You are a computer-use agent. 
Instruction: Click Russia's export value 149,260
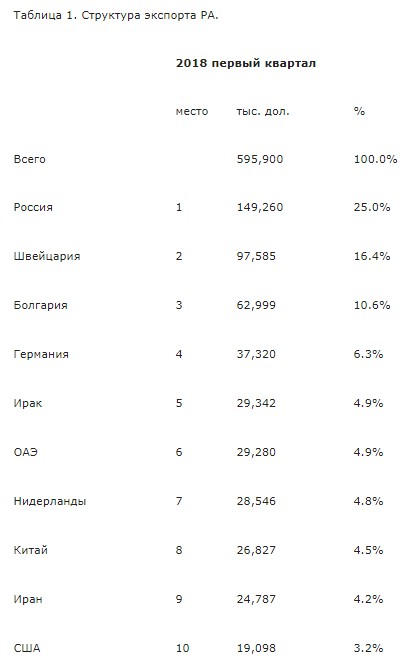pyautogui.click(x=260, y=207)
